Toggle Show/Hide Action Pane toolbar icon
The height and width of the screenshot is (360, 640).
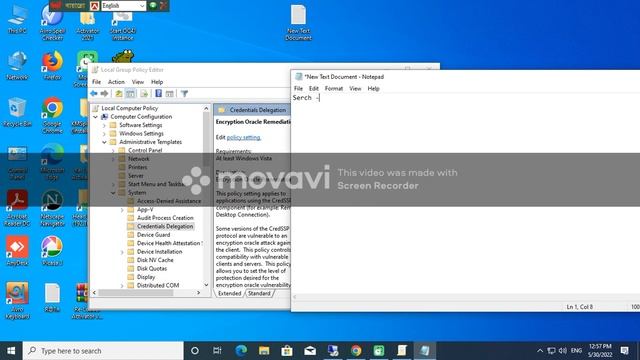[x=170, y=93]
